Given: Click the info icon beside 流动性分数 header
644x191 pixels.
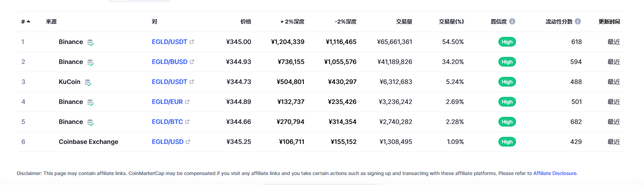Looking at the screenshot, I should click(x=578, y=21).
